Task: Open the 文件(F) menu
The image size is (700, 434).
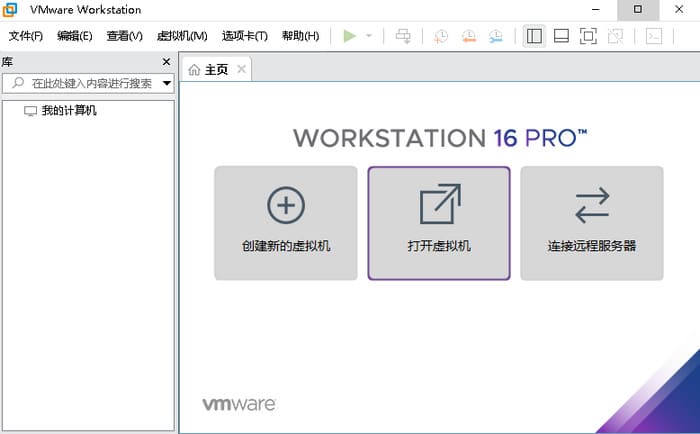Action: tap(25, 36)
